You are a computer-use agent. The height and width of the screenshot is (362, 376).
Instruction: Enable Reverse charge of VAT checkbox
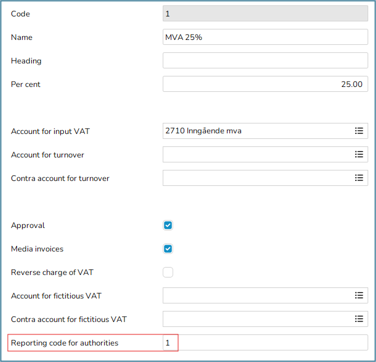pos(168,272)
